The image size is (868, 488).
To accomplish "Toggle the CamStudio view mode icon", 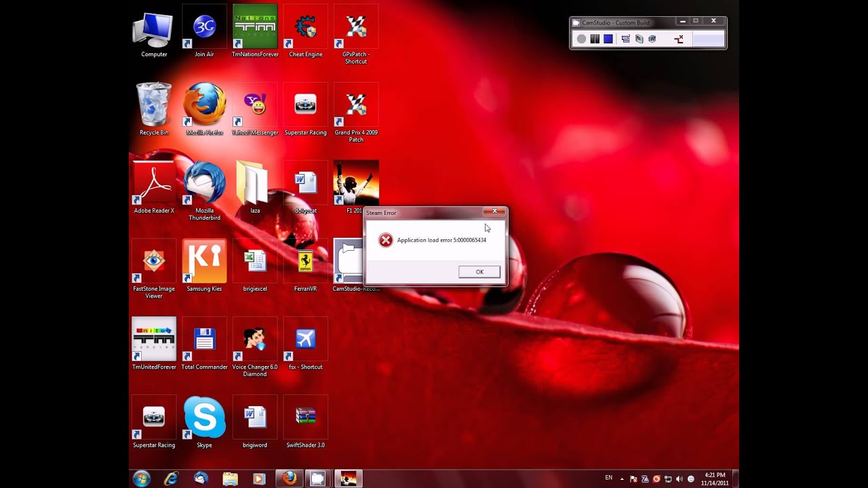I will pos(626,39).
